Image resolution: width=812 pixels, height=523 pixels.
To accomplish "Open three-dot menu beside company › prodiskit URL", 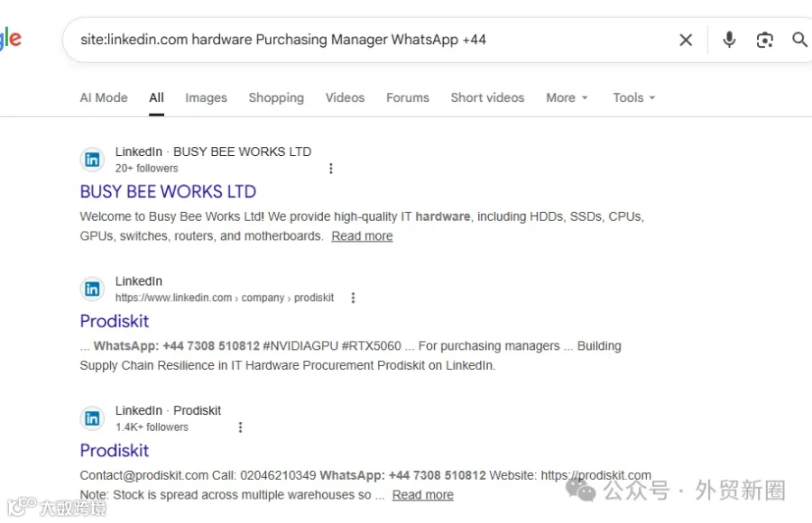I will point(353,298).
